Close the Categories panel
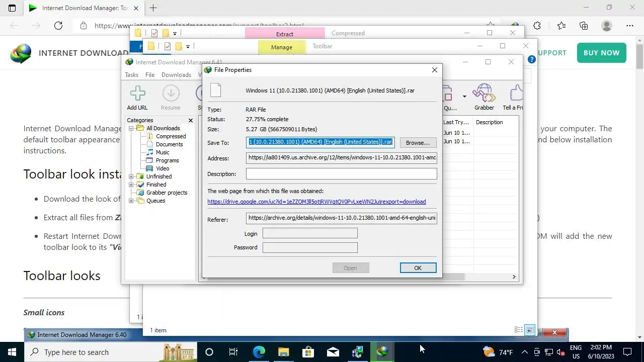Viewport: 644px width, 362px height. [191, 120]
